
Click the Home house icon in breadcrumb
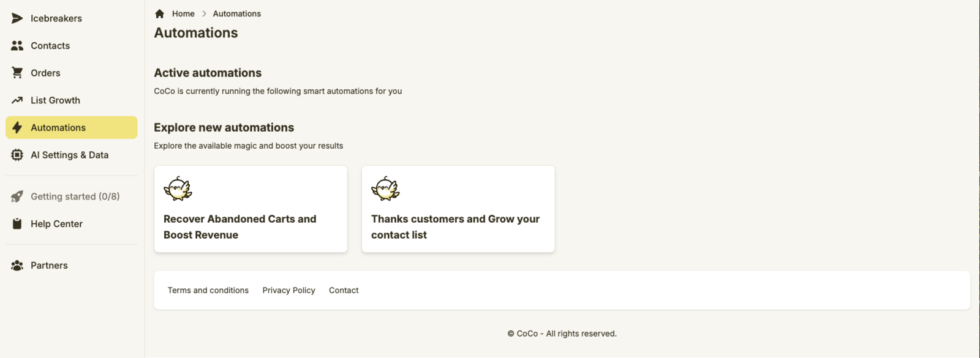point(160,13)
